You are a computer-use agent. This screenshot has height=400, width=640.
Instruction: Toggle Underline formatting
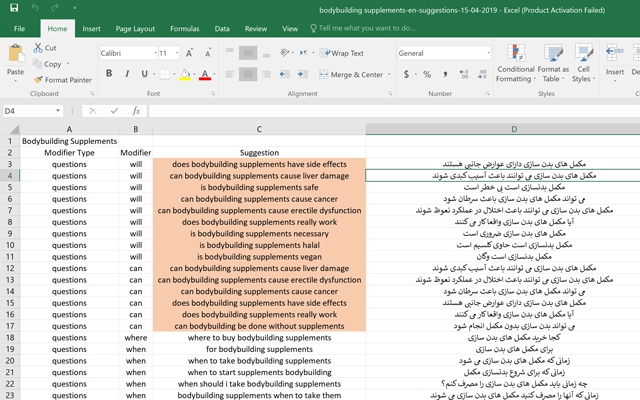click(x=144, y=73)
